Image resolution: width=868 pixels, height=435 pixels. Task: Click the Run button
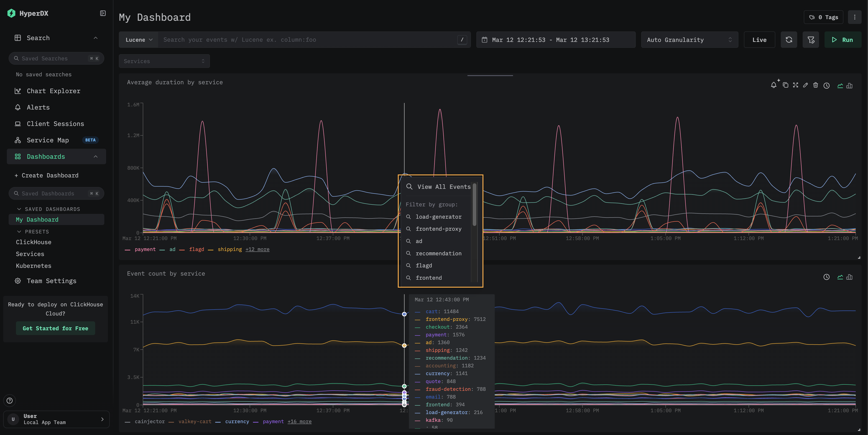(x=842, y=40)
